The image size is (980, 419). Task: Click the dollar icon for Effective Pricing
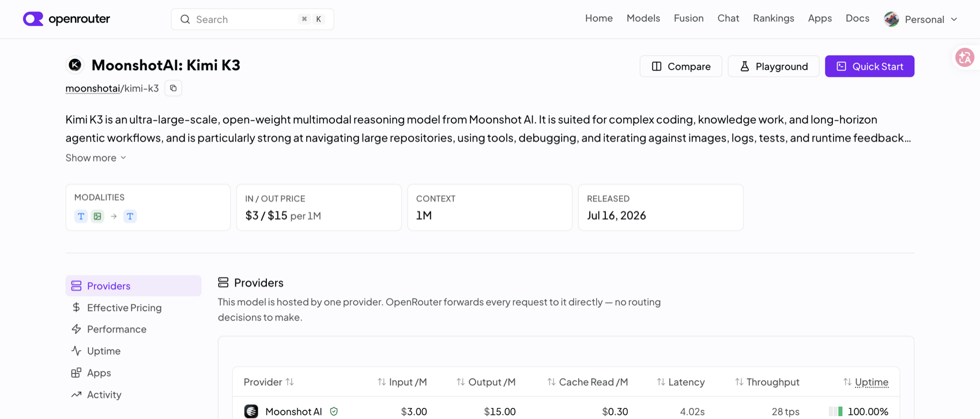pyautogui.click(x=76, y=308)
